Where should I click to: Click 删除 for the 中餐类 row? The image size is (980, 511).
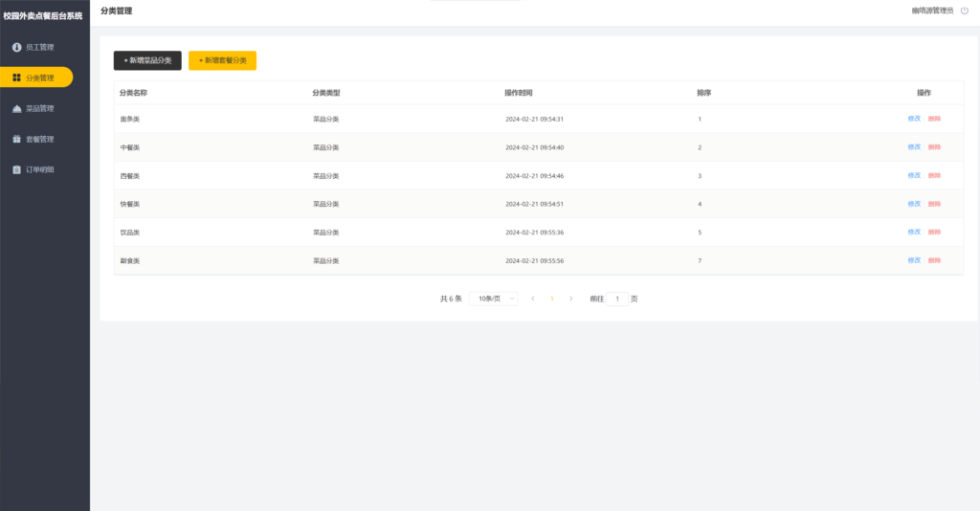[934, 147]
